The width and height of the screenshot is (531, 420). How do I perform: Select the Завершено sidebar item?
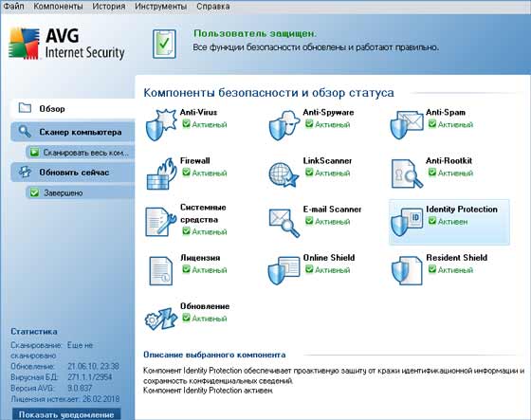pyautogui.click(x=81, y=192)
